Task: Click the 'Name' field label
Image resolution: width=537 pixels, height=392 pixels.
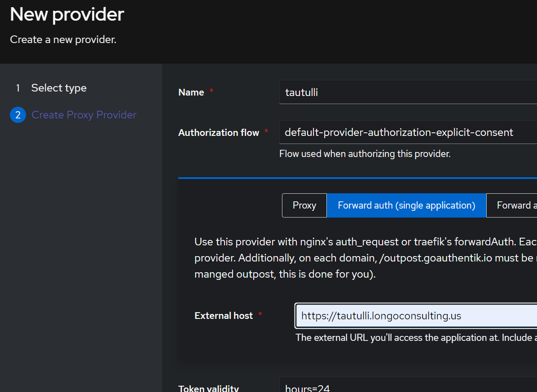Action: click(x=191, y=92)
